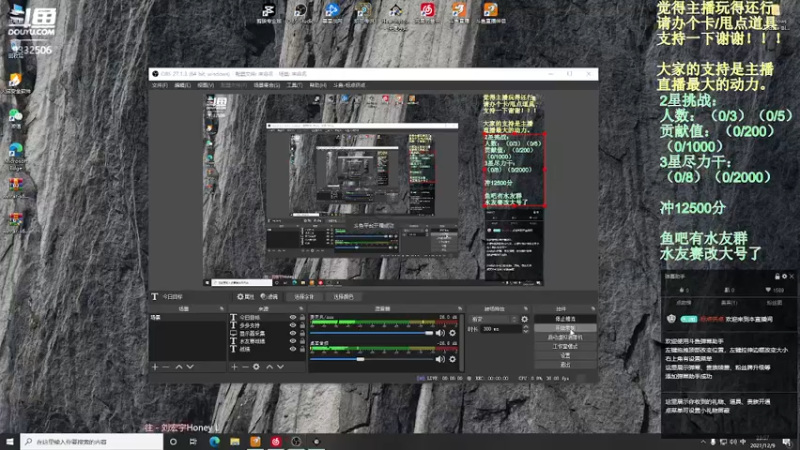The height and width of the screenshot is (450, 800).
Task: Click the transition duration 300 ms field
Action: pos(501,329)
